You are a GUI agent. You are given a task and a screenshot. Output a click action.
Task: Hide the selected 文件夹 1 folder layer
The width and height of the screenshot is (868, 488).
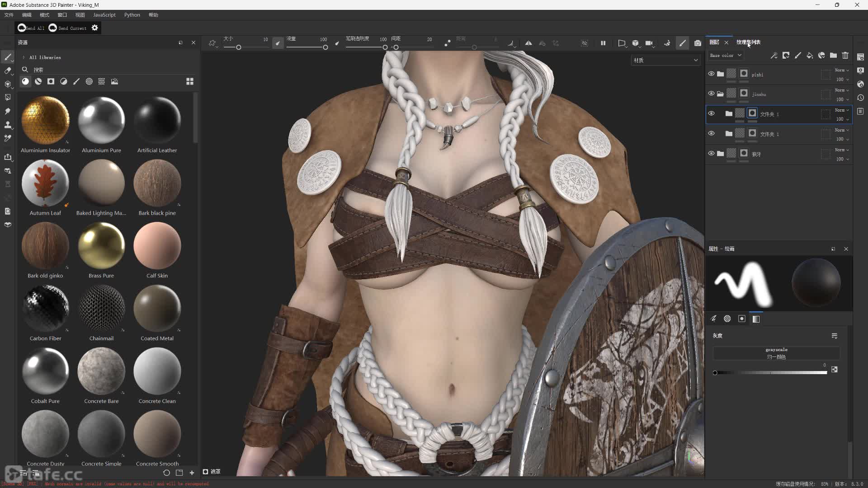click(711, 113)
